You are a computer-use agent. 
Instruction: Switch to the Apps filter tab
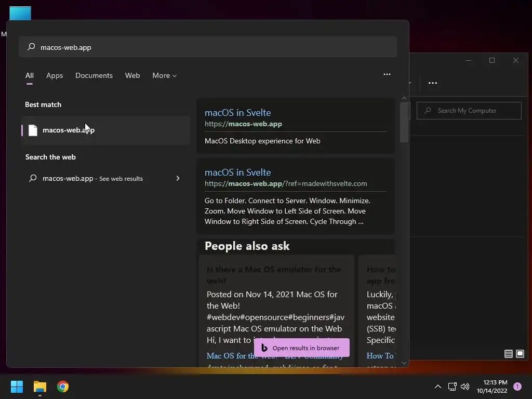pyautogui.click(x=55, y=75)
